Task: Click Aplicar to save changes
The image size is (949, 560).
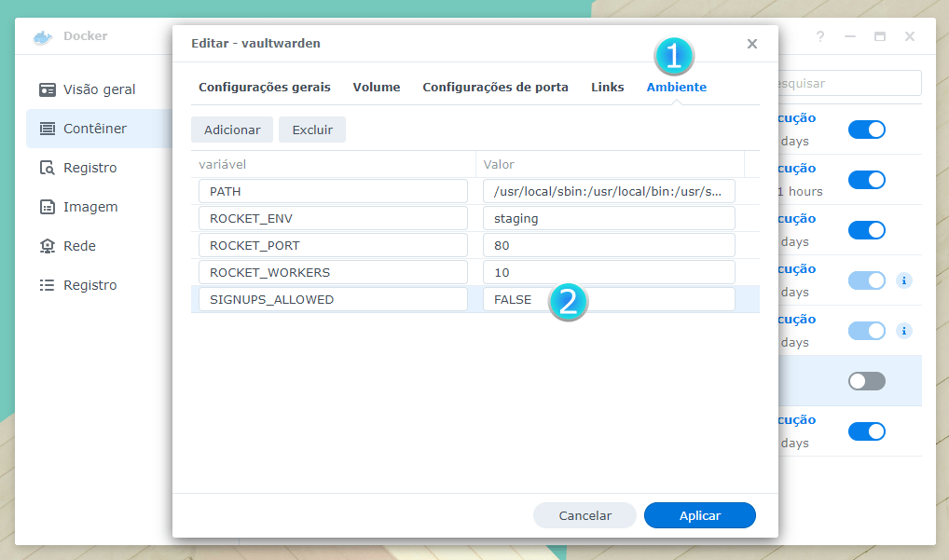Action: pos(699,515)
